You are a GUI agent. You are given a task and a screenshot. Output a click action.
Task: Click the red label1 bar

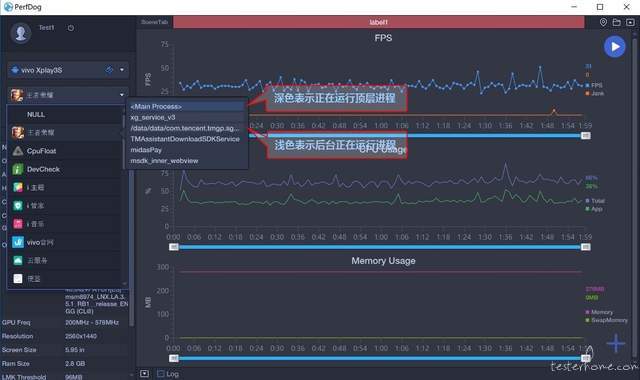point(378,22)
